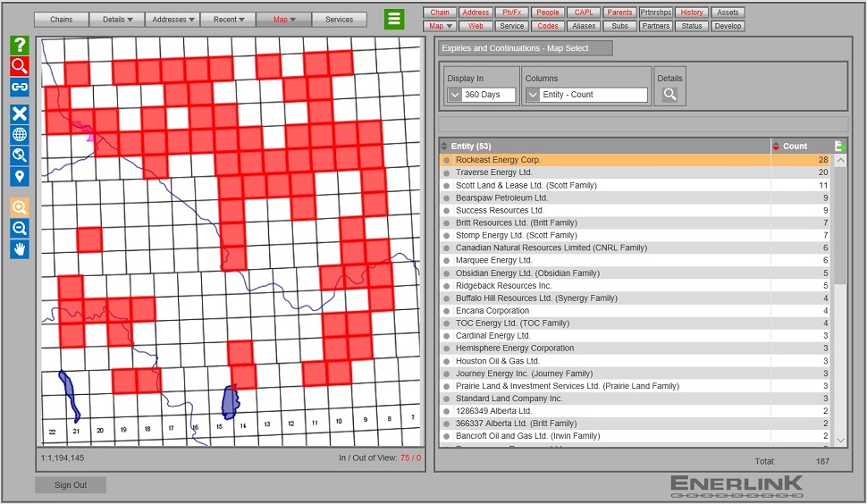Click the Web button
The width and height of the screenshot is (867, 504).
pos(476,26)
